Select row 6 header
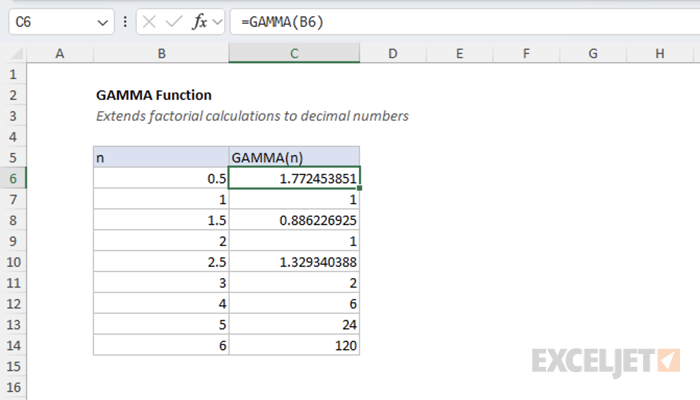 tap(13, 179)
